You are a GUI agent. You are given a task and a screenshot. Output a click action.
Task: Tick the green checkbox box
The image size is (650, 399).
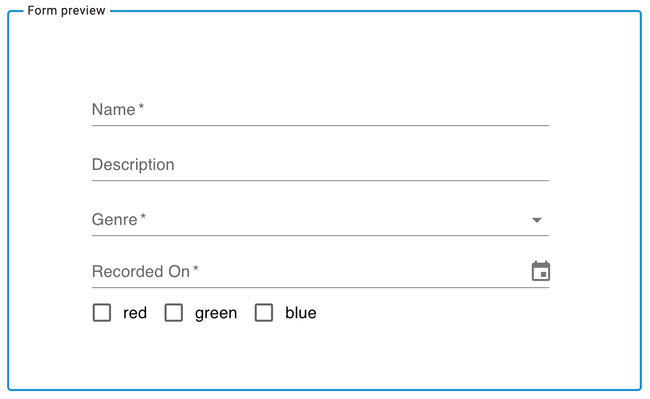[x=174, y=312]
